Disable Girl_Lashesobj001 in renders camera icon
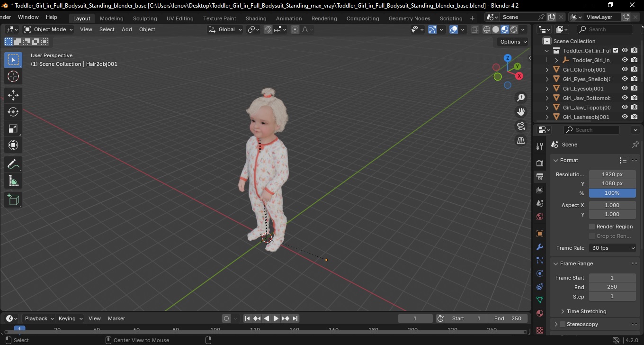This screenshot has height=345, width=644. [x=635, y=117]
